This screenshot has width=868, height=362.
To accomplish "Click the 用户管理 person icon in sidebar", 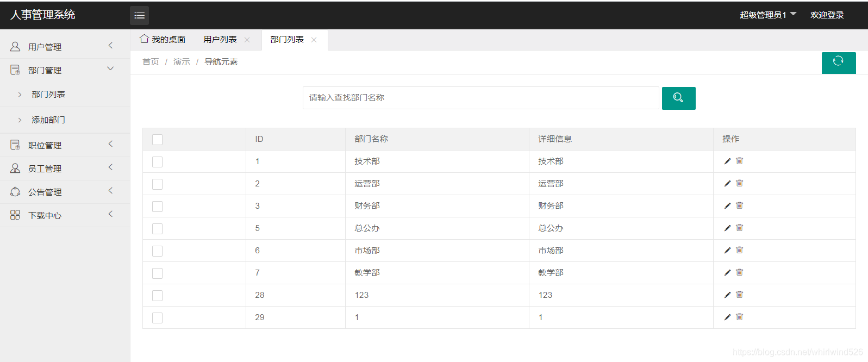I will point(15,47).
